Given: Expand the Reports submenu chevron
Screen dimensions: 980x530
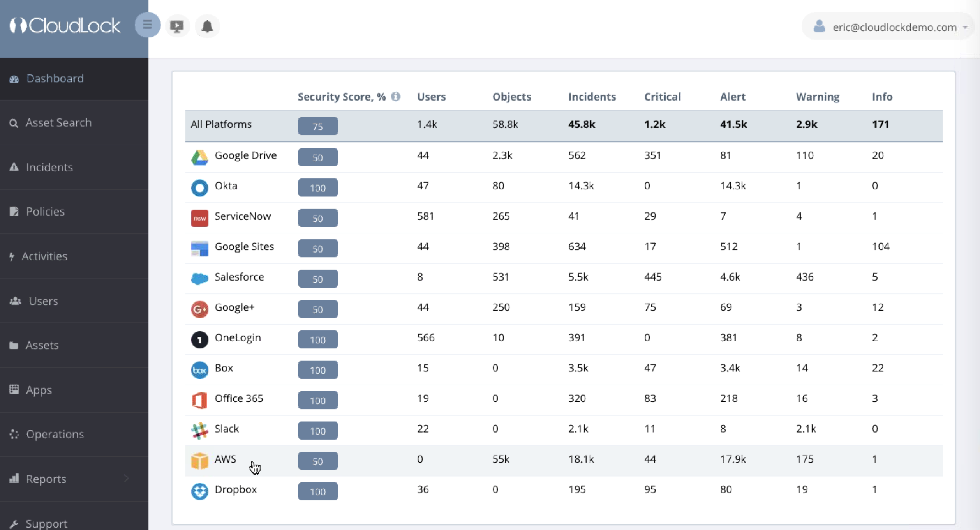Looking at the screenshot, I should click(126, 478).
